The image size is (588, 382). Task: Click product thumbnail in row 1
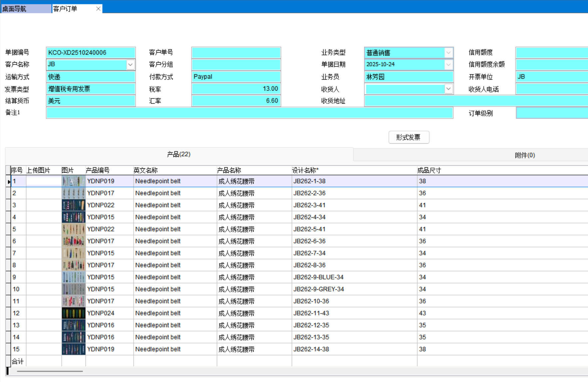click(x=74, y=181)
